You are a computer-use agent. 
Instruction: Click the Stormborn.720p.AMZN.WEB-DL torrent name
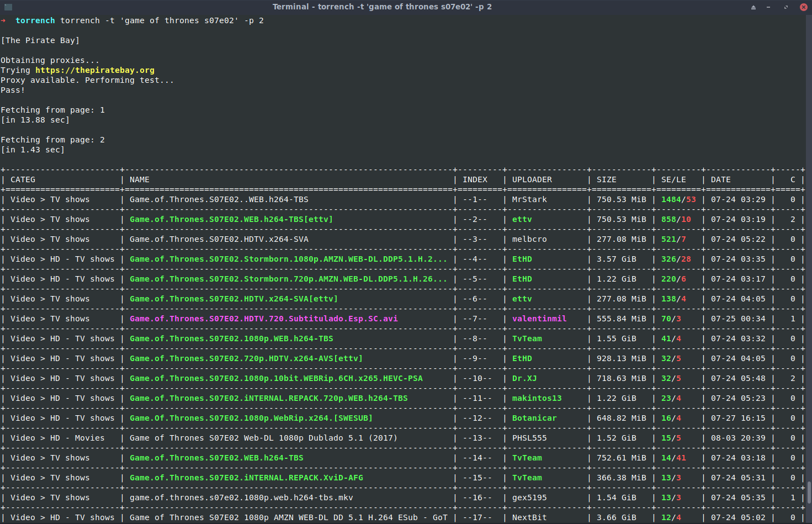coord(288,279)
